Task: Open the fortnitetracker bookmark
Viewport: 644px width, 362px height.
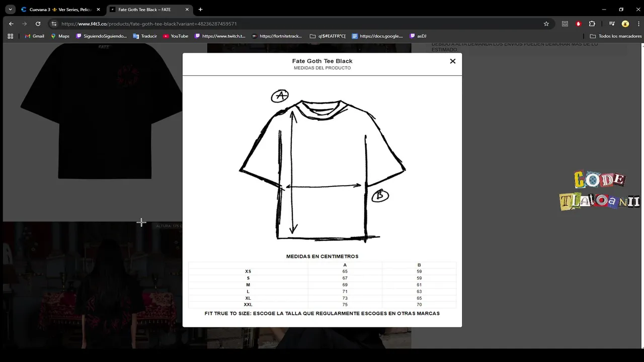Action: [277, 36]
